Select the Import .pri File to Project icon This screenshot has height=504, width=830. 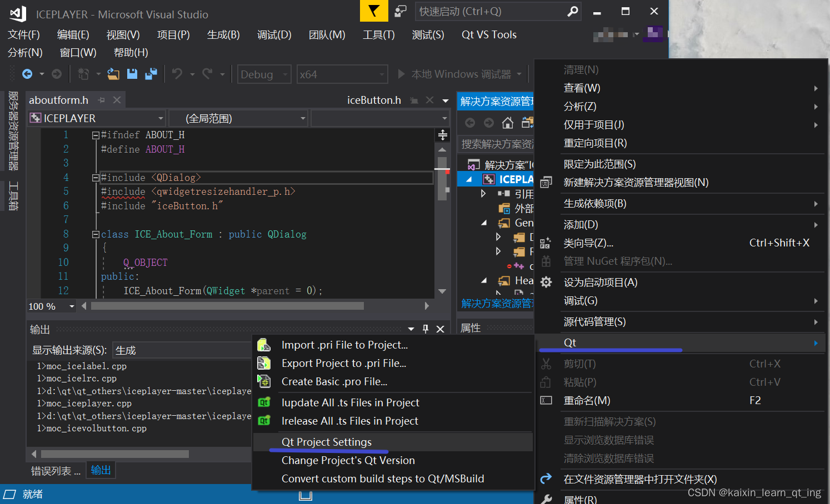click(264, 345)
